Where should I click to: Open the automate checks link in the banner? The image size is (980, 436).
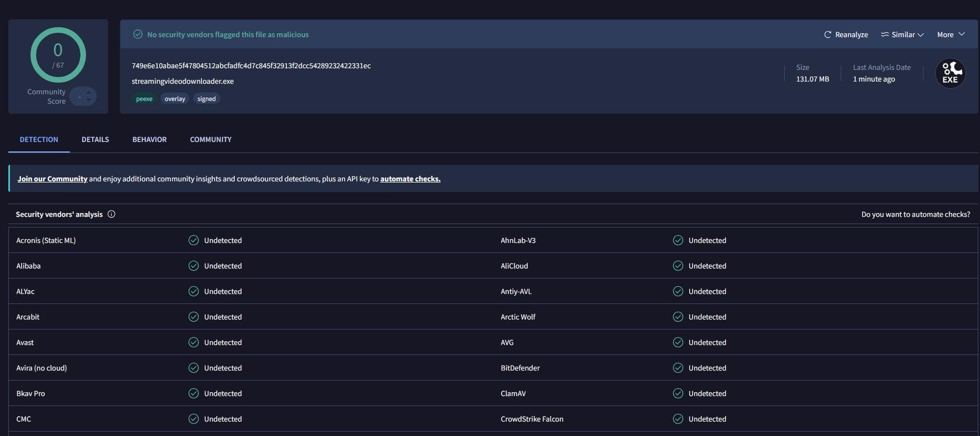click(410, 179)
